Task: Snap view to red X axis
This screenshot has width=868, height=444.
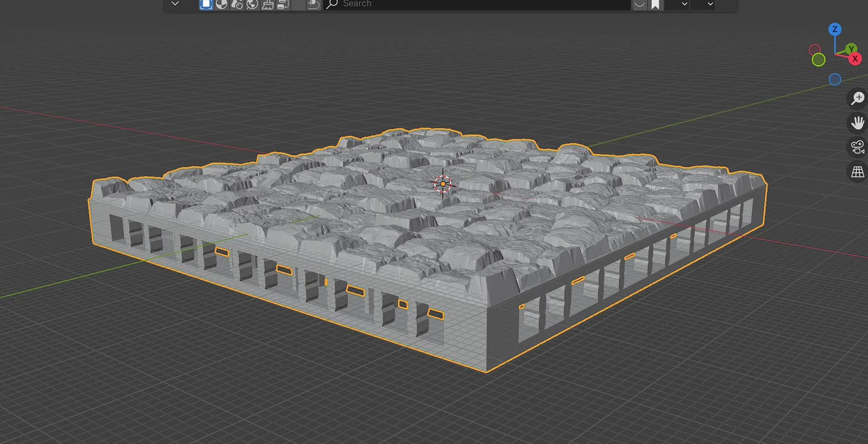Action: pyautogui.click(x=855, y=59)
